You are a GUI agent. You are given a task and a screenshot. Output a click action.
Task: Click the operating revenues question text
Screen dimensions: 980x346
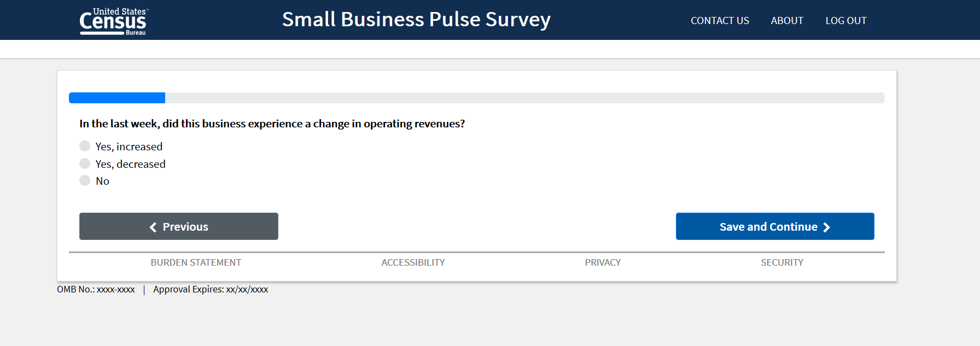(272, 124)
